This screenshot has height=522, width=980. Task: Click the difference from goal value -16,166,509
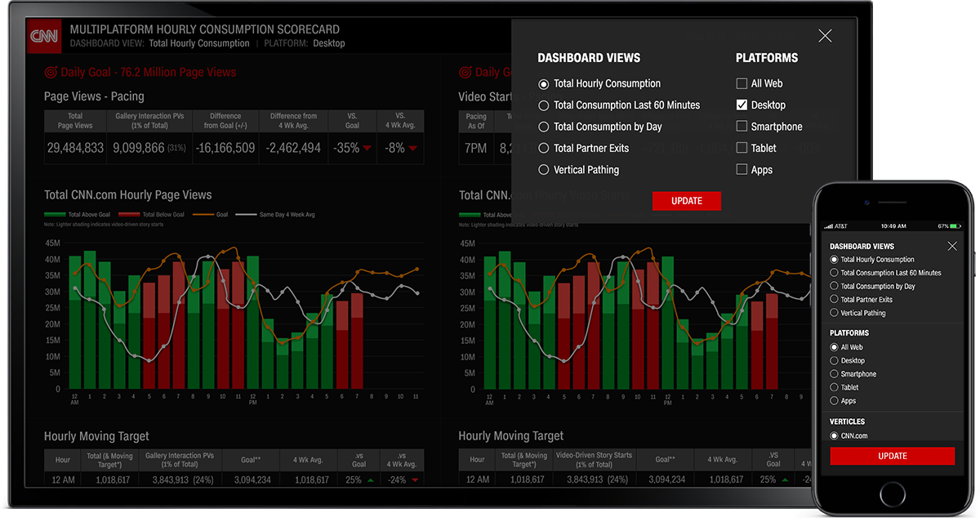coord(225,148)
